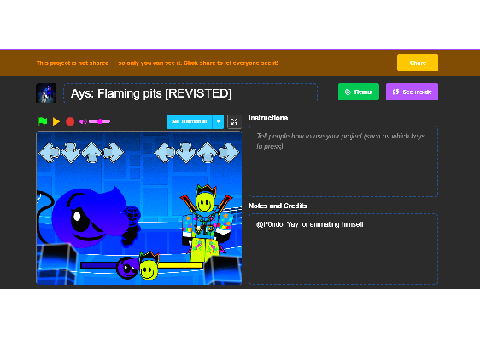Click the yellow pause/play arrow icon
480x360 pixels.
pos(56,122)
